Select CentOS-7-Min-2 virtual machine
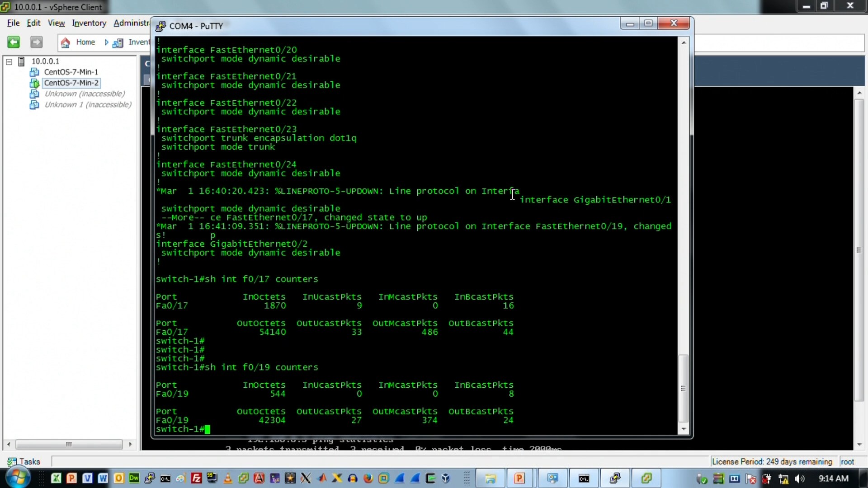Image resolution: width=868 pixels, height=488 pixels. (x=71, y=83)
